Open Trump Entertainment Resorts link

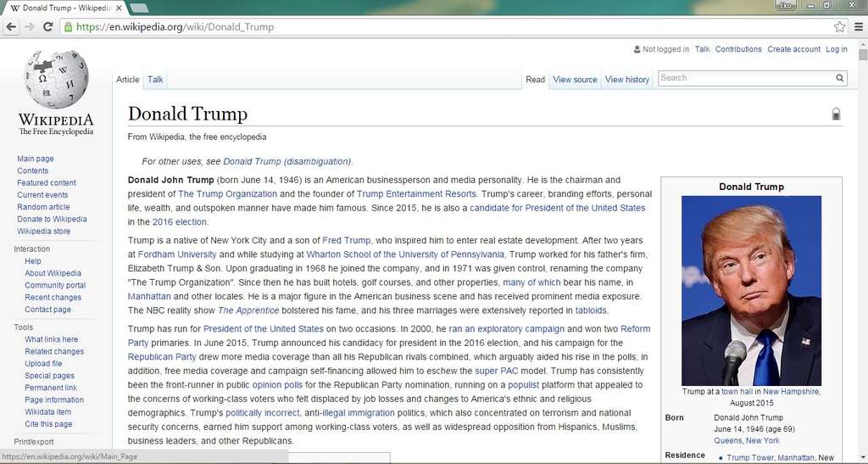[416, 193]
